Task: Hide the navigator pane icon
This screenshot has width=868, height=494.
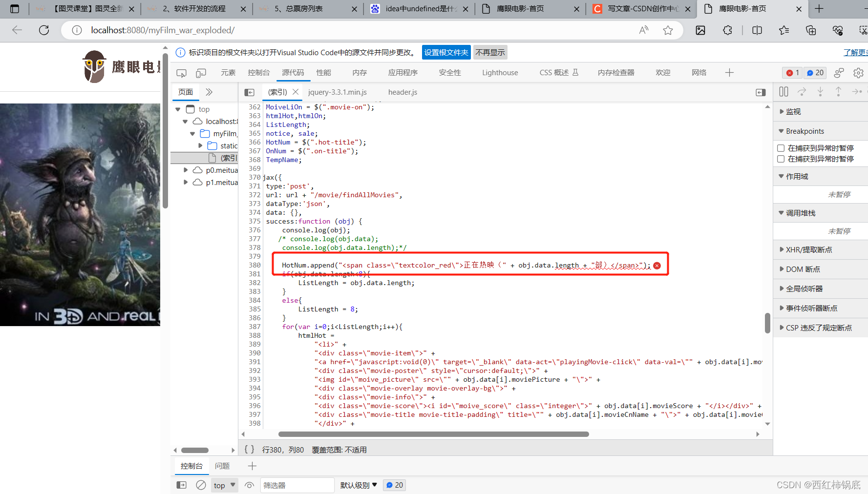Action: point(250,92)
